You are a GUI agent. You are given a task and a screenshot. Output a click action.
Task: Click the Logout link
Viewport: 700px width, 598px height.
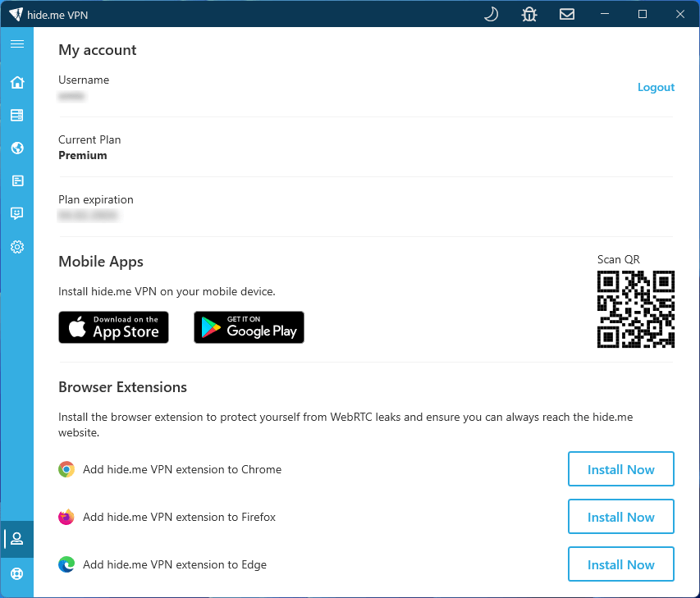pos(656,87)
